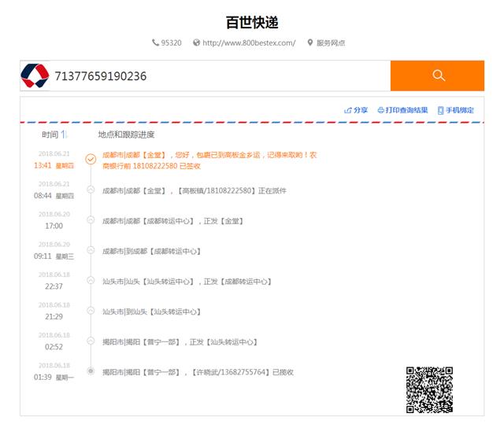504x424 pixels.
Task: Click the 95320 hotline number
Action: pyautogui.click(x=172, y=42)
